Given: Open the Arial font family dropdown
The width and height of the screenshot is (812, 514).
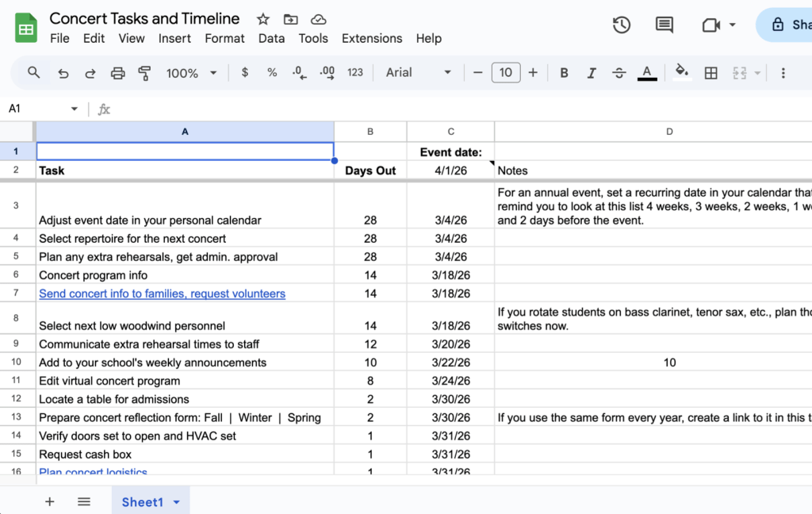Looking at the screenshot, I should pyautogui.click(x=419, y=73).
